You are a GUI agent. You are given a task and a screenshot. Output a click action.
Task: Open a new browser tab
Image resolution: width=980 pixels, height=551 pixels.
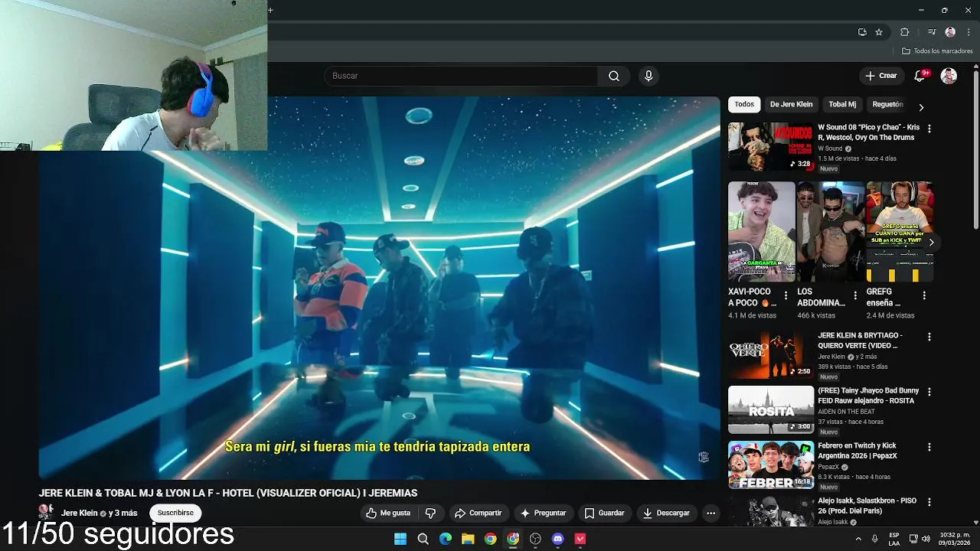270,10
